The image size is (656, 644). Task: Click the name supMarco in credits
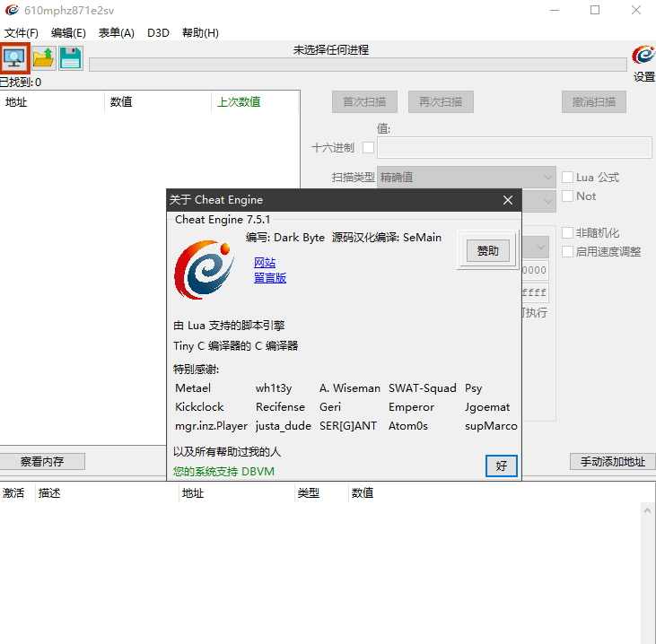(x=491, y=426)
